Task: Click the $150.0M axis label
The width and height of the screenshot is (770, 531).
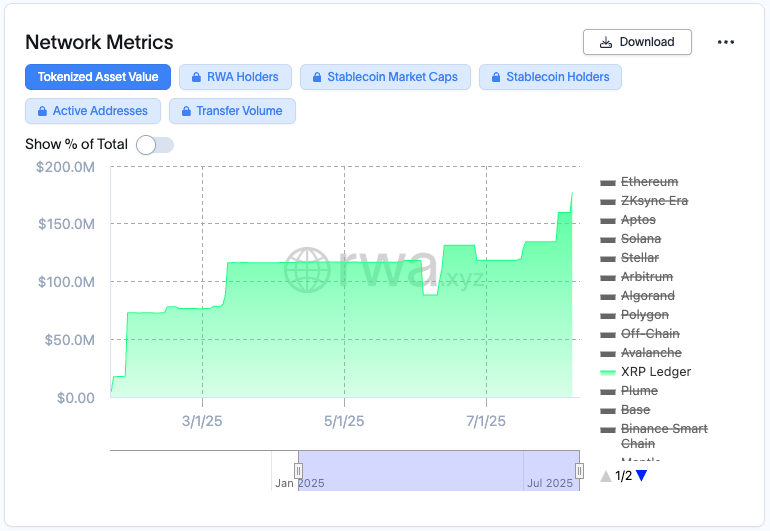Action: coord(66,224)
